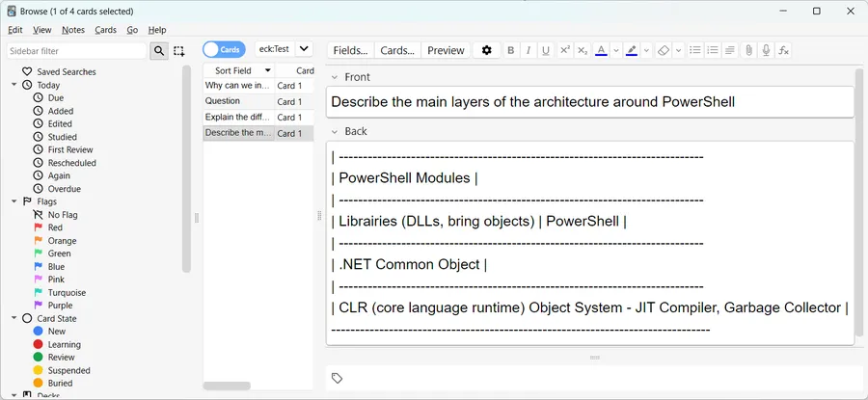Apply bold formatting
The width and height of the screenshot is (868, 400).
point(511,50)
